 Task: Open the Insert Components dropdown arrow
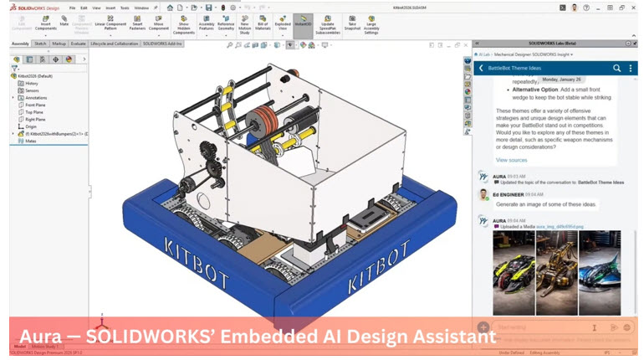pyautogui.click(x=46, y=34)
